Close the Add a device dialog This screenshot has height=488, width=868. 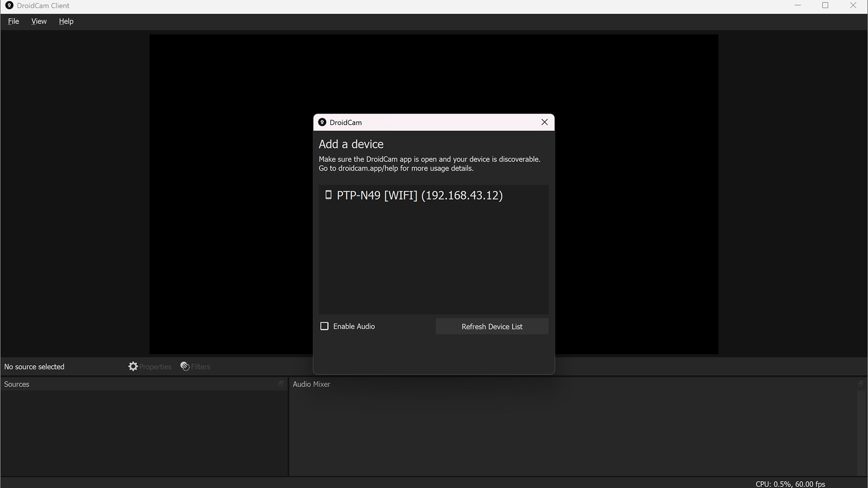[544, 122]
